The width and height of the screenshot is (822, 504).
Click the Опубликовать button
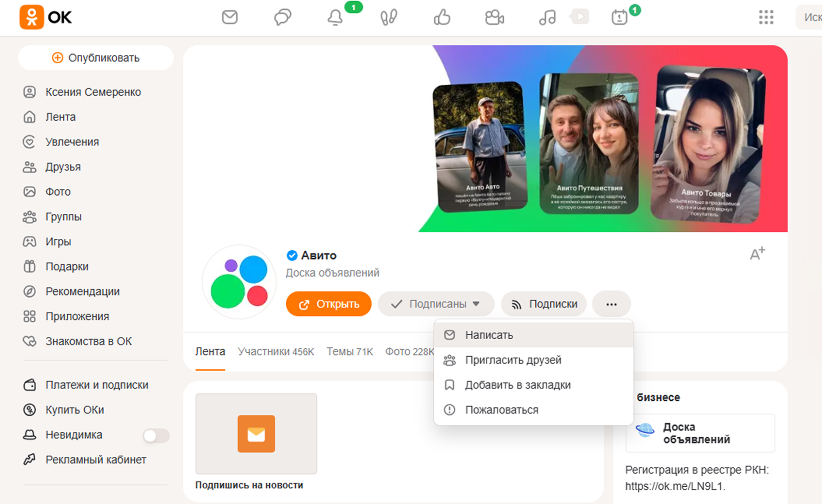point(96,58)
